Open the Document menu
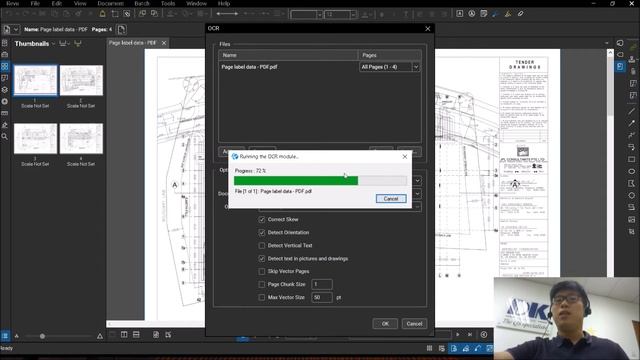 pos(110,3)
